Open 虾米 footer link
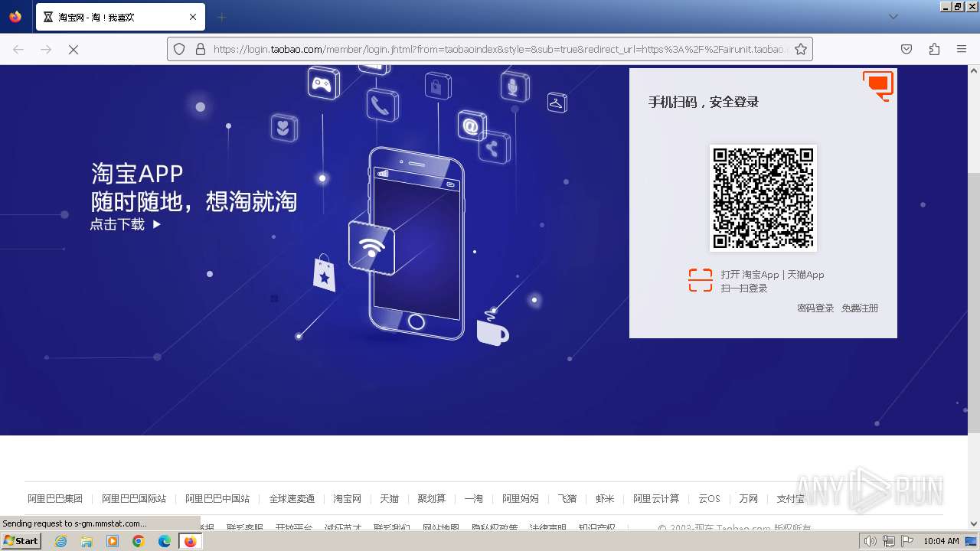The image size is (980, 551). [x=605, y=498]
